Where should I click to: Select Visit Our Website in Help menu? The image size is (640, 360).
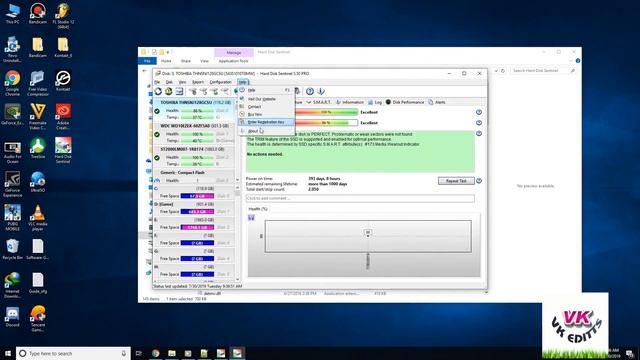coord(267,99)
